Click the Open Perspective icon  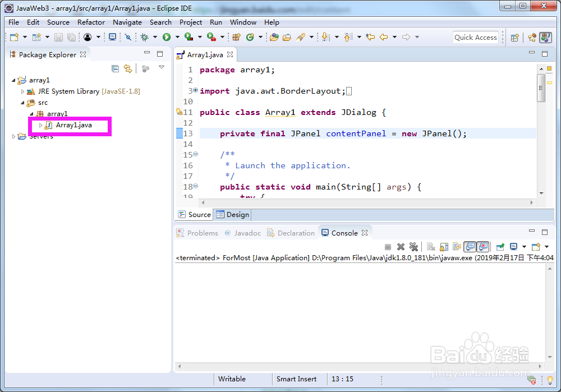click(515, 38)
